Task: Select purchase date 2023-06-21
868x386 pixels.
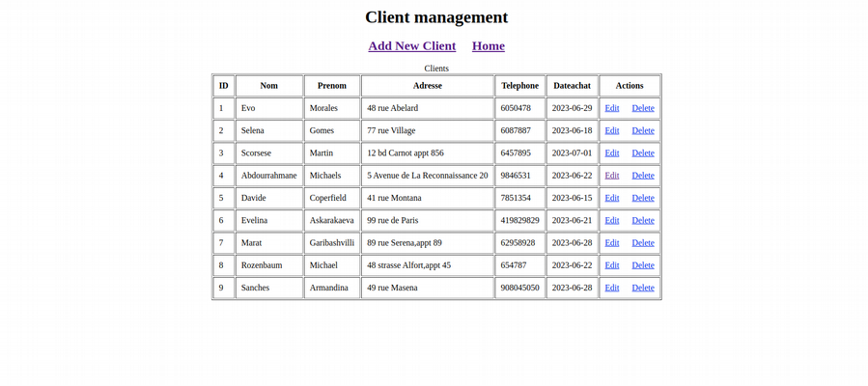Action: coord(572,220)
